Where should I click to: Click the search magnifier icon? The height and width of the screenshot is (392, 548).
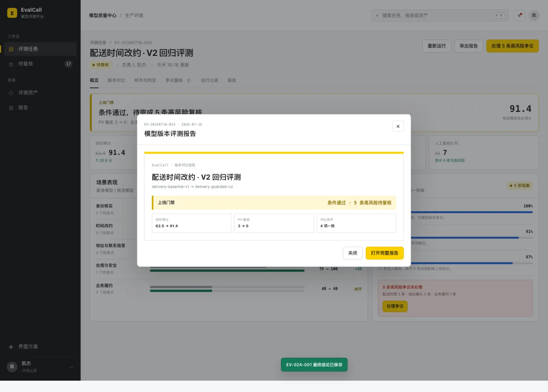[x=377, y=15]
